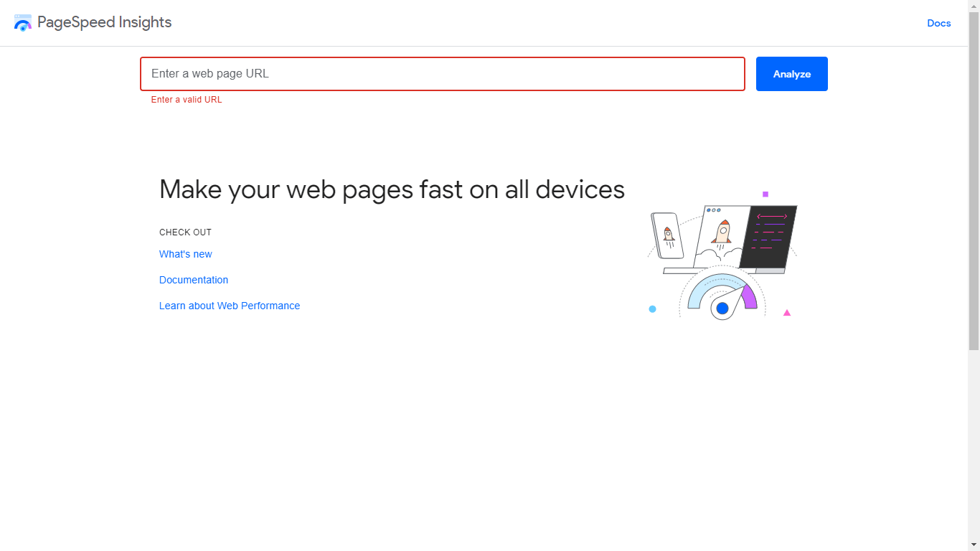The height and width of the screenshot is (551, 980).
Task: Open Learn about Web Performance link
Action: (x=230, y=306)
